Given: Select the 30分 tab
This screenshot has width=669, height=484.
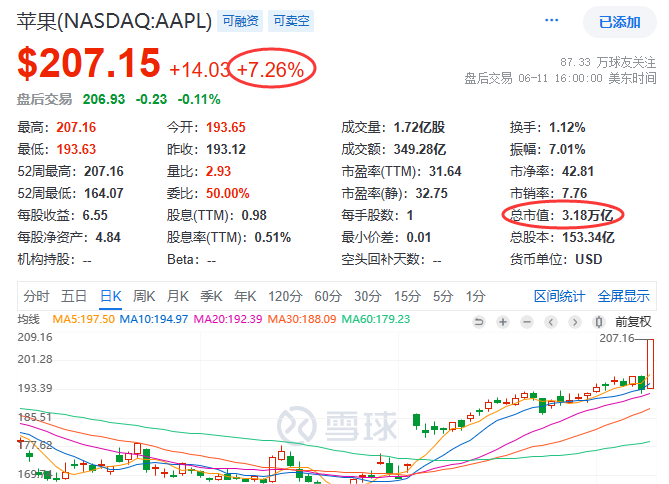Looking at the screenshot, I should coord(367,296).
